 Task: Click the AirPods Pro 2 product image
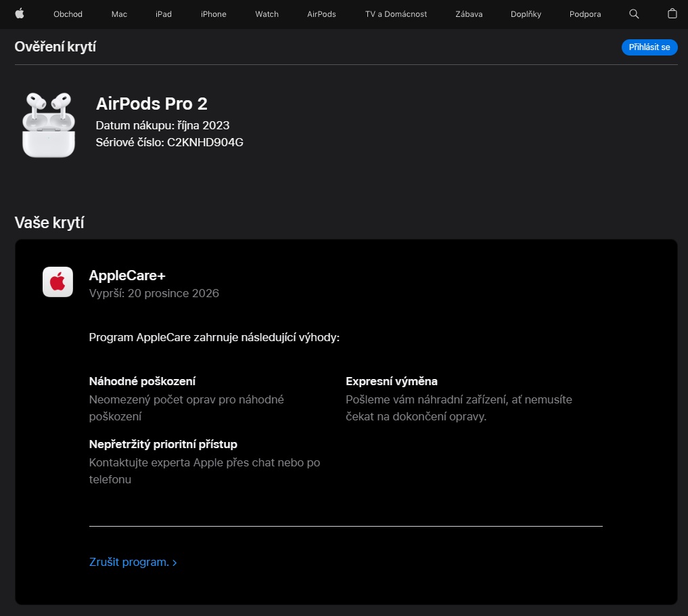[x=49, y=125]
